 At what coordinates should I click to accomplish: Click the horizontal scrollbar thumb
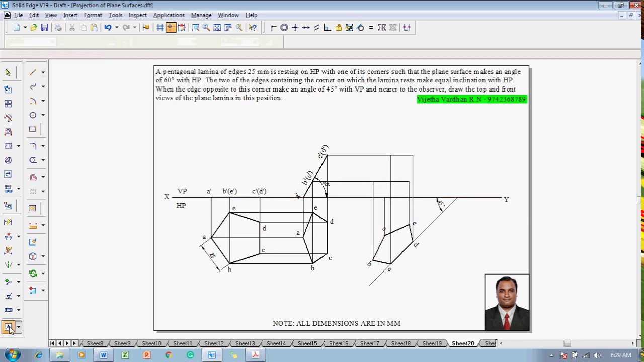[567, 343]
